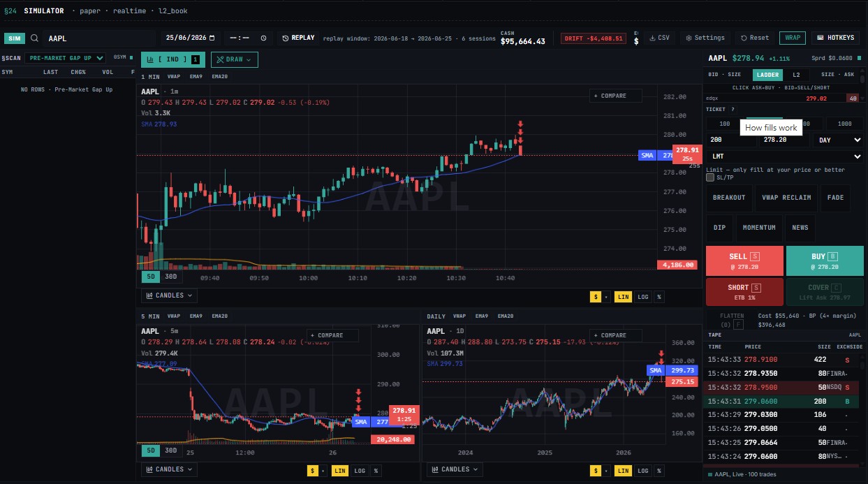Open CANDLES dropdown under the 5m chart
868x484 pixels.
tap(169, 469)
